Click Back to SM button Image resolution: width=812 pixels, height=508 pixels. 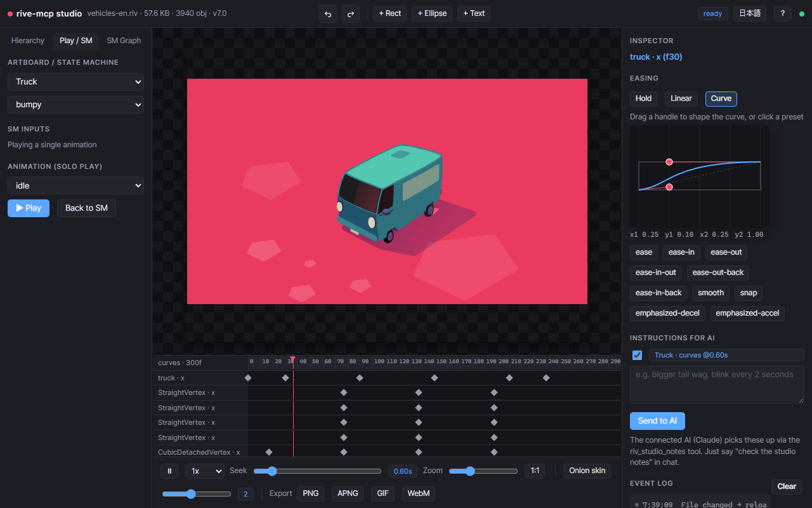click(86, 208)
